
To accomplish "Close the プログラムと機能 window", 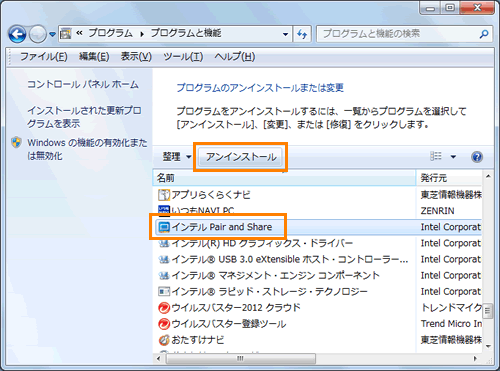I will click(478, 7).
